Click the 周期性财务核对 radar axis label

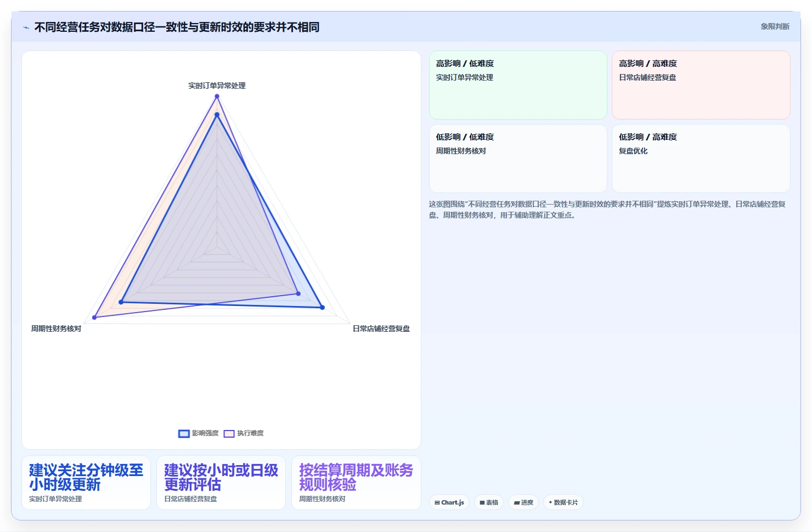[x=56, y=329]
